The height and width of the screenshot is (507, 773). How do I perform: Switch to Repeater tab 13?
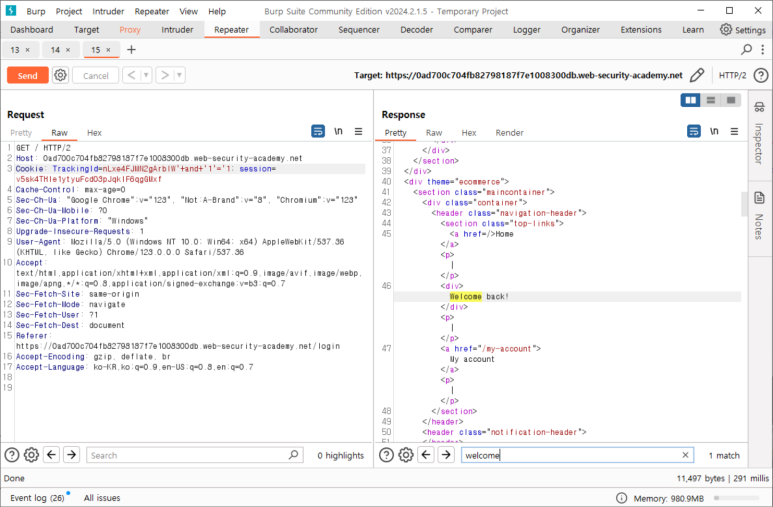pyautogui.click(x=15, y=50)
